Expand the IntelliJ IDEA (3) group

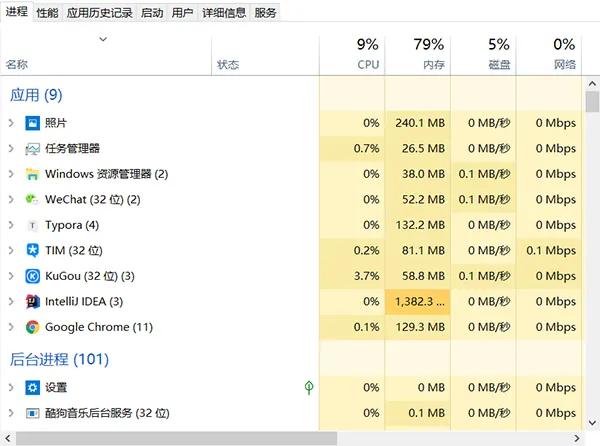tap(11, 302)
